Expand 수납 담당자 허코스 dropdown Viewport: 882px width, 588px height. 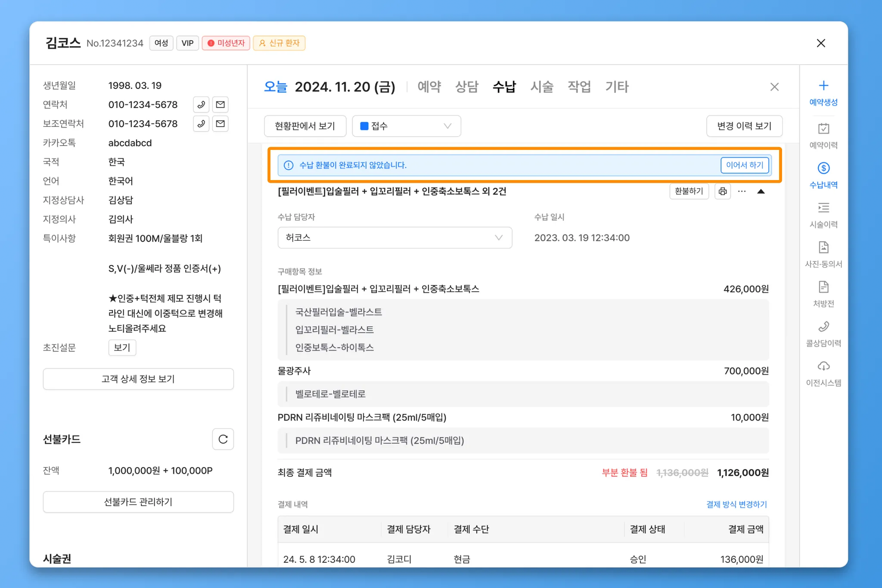tap(394, 238)
